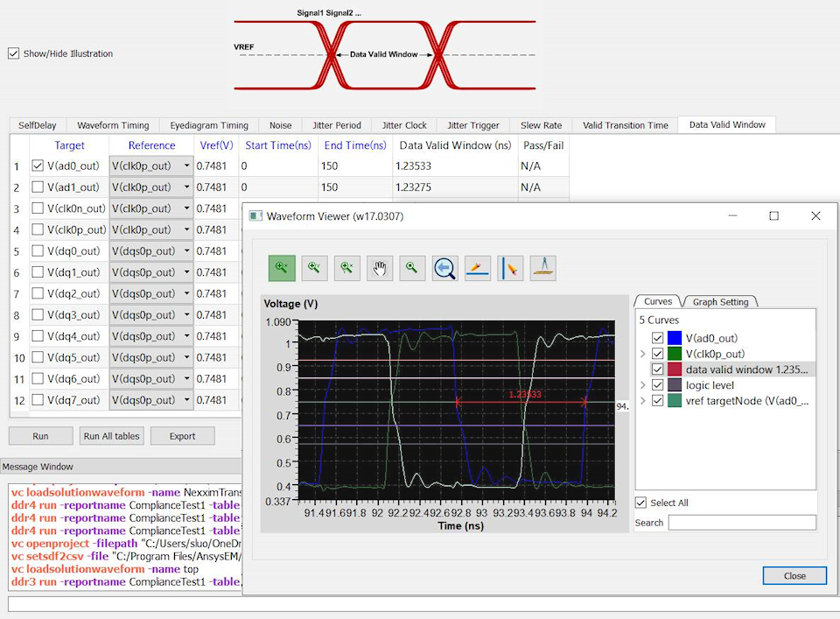Image resolution: width=840 pixels, height=619 pixels.
Task: Select the Zoom X tool in Waveform Viewer
Action: coord(282,268)
